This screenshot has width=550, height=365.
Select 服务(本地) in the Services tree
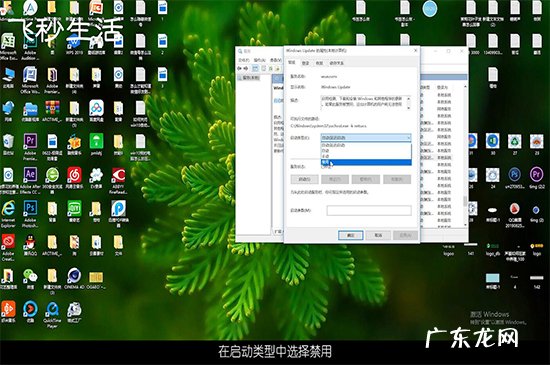pos(250,77)
